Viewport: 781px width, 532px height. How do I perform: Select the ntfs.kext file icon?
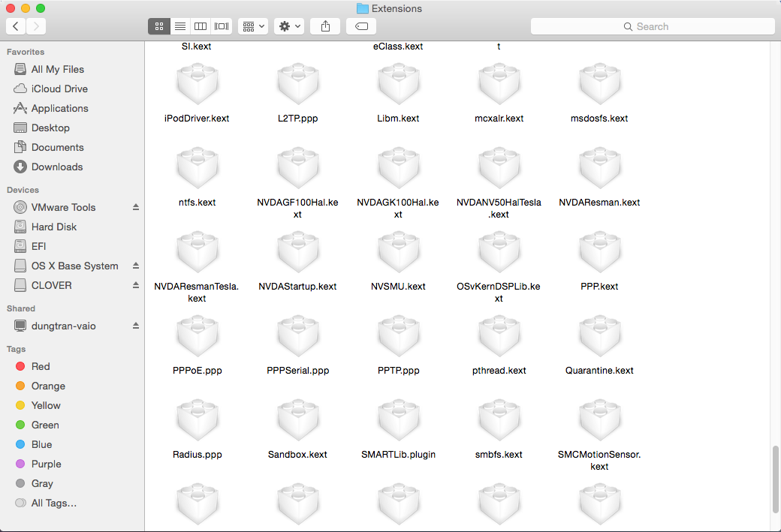click(x=198, y=167)
